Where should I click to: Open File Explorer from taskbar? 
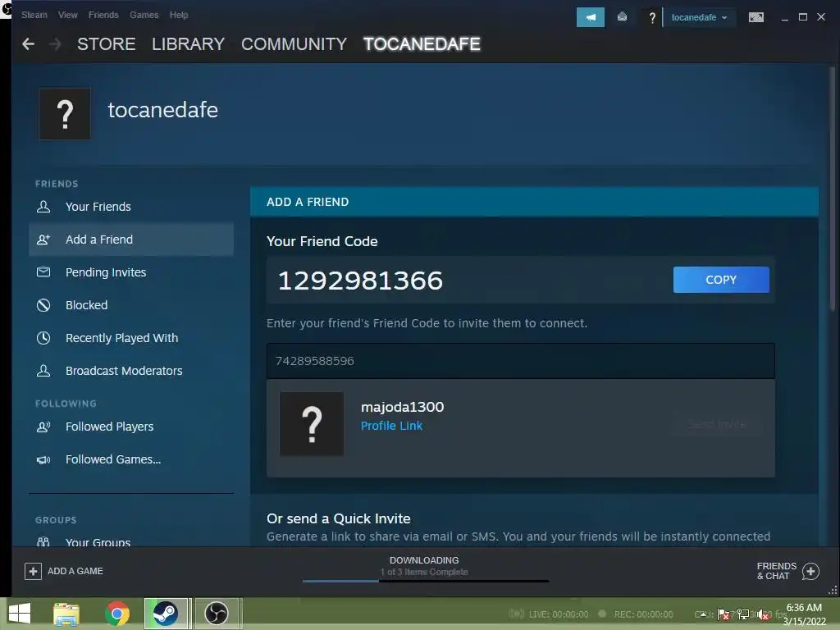tap(66, 614)
